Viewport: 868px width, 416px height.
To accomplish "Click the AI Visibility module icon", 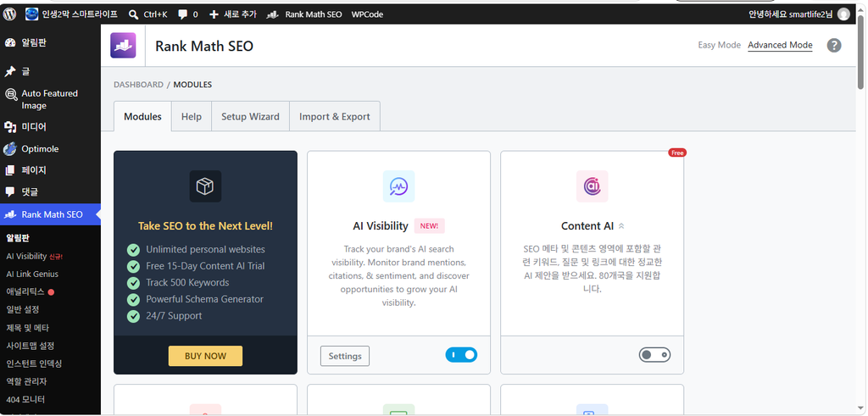I will [398, 186].
